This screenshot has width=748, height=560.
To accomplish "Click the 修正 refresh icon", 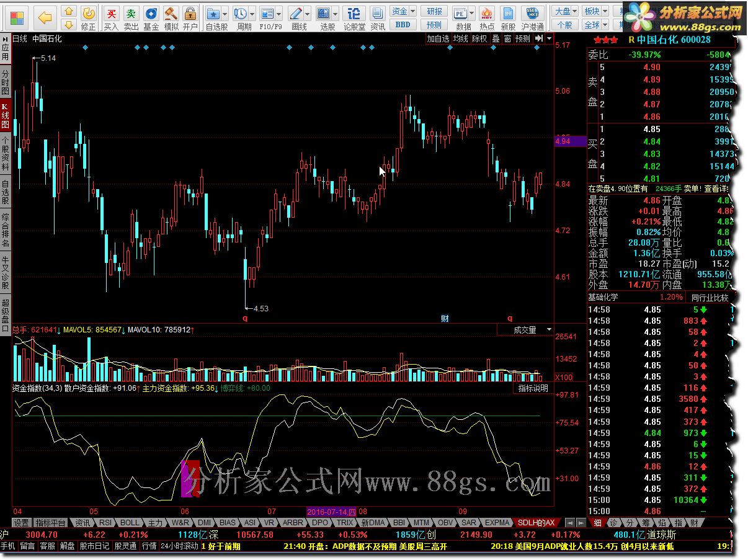I will click(x=89, y=13).
